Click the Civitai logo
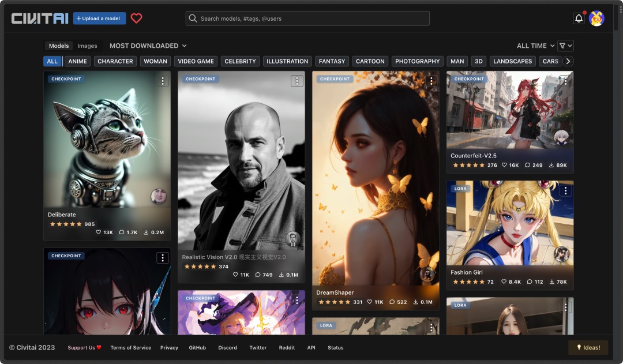 pyautogui.click(x=40, y=18)
